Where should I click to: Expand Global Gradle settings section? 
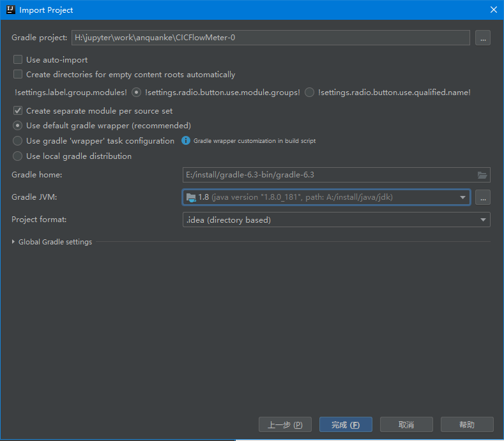click(14, 242)
